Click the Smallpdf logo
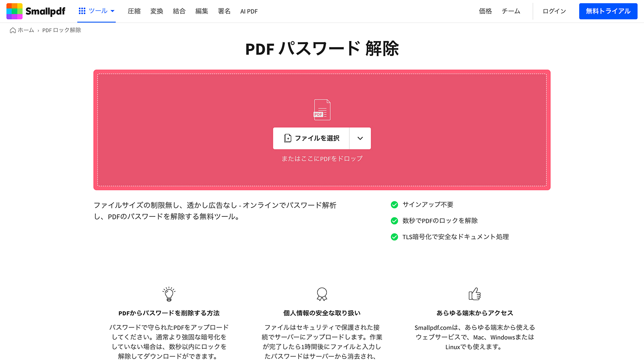644x362 pixels. pyautogui.click(x=36, y=11)
